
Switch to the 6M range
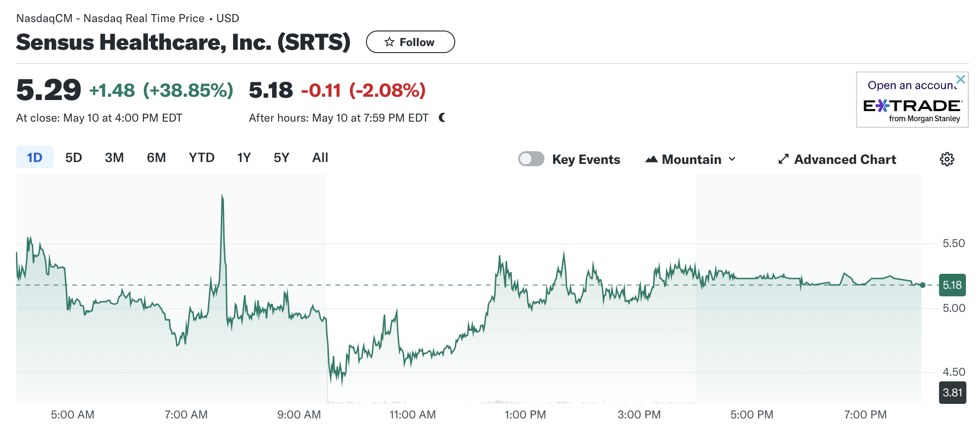pyautogui.click(x=156, y=157)
